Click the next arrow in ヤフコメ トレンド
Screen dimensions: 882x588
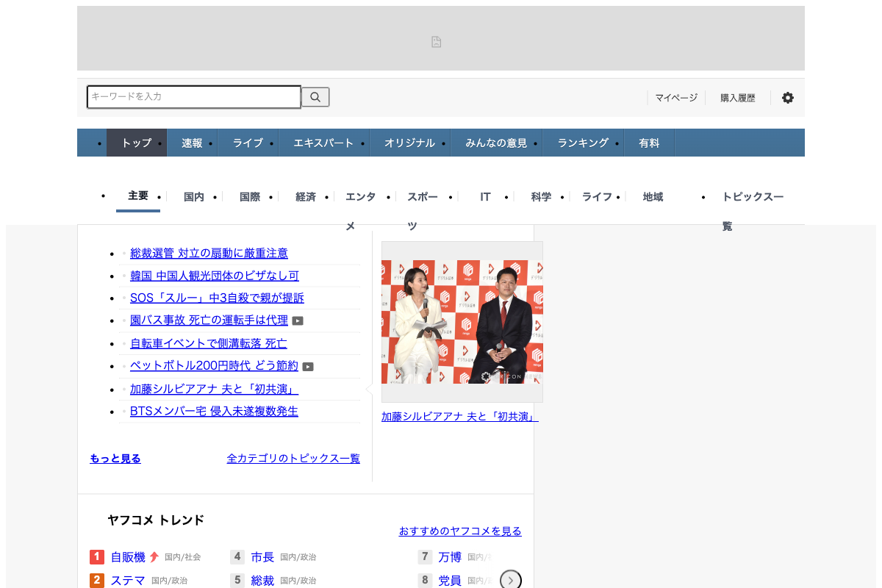pyautogui.click(x=511, y=580)
